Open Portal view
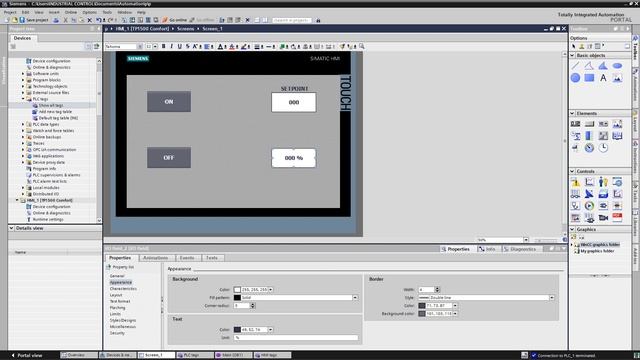This screenshot has height=360, width=640. pyautogui.click(x=27, y=355)
